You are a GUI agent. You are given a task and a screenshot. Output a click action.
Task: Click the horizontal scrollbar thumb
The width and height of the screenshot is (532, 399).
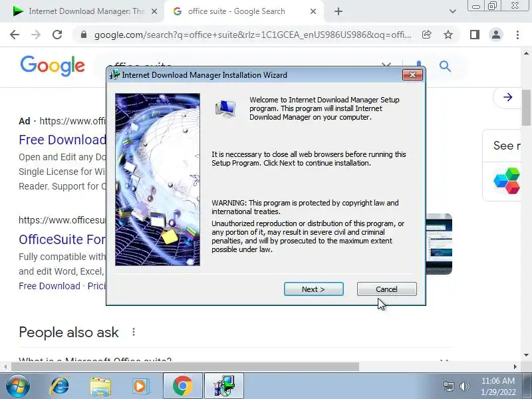point(185,367)
